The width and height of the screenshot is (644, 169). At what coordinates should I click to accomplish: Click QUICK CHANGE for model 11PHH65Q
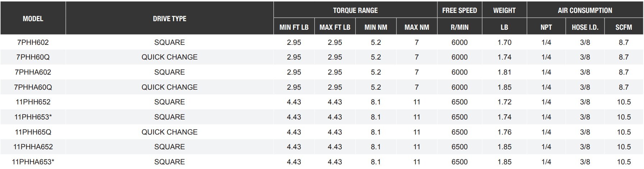coord(169,132)
